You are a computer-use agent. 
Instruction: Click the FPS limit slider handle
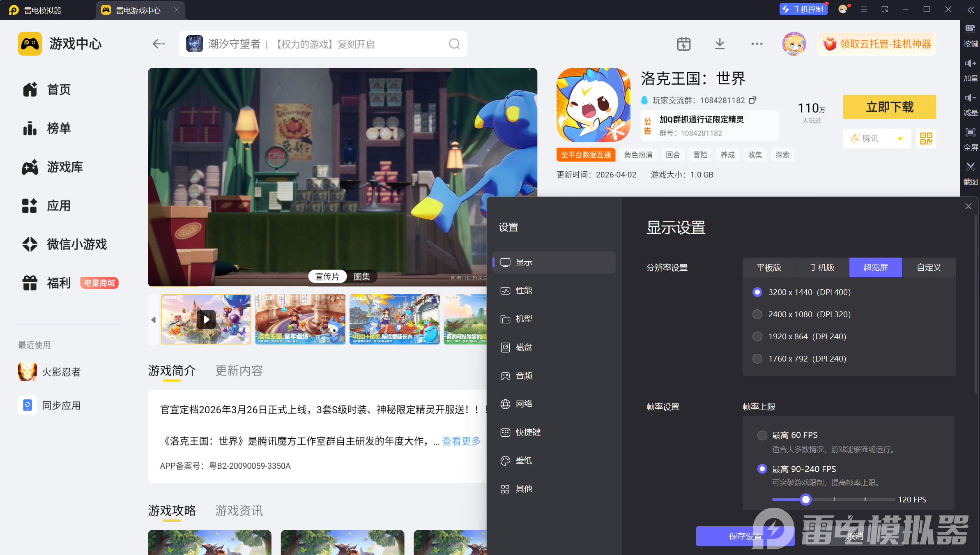806,500
